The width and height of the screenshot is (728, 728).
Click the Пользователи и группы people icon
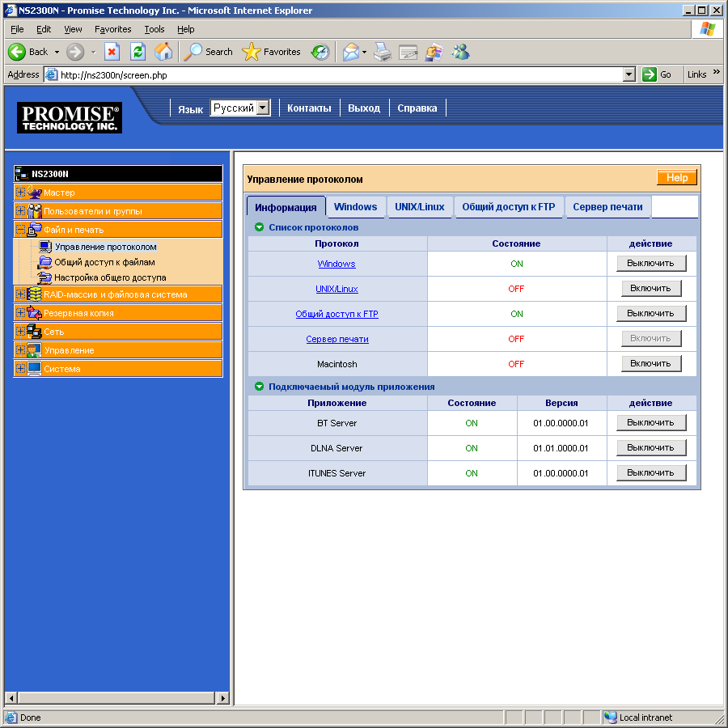(x=34, y=211)
